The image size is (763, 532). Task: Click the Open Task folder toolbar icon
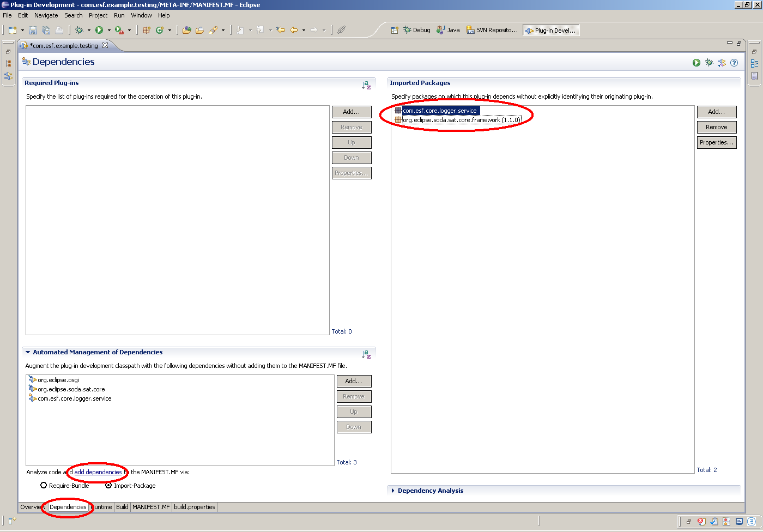199,30
